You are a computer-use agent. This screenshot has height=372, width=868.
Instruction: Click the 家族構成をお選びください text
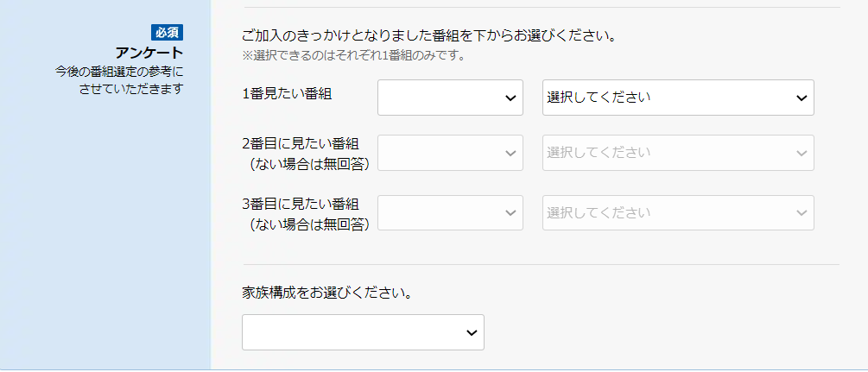coord(326,293)
